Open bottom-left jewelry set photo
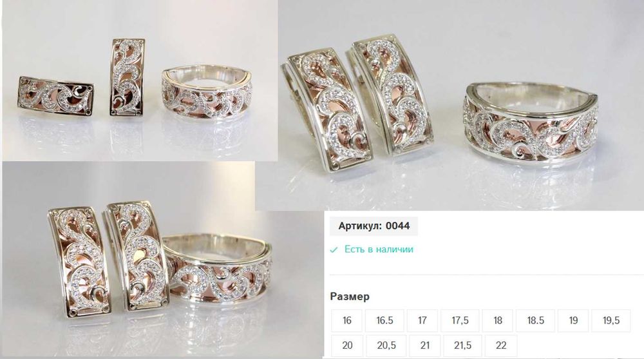 [162, 259]
